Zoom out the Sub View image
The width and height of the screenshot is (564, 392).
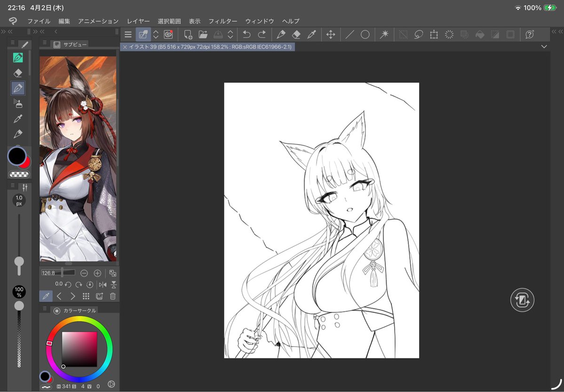[x=84, y=273]
